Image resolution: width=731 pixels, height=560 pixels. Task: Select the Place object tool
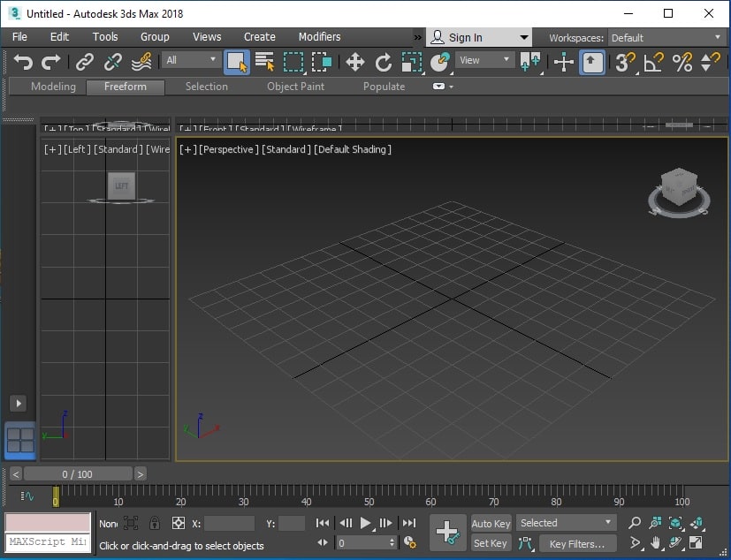[x=439, y=62]
